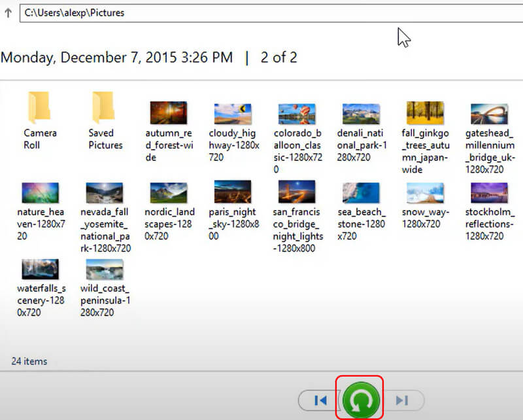Select the gateshead_millennium_bridge_uk image
The image size is (523, 420).
coord(490,113)
